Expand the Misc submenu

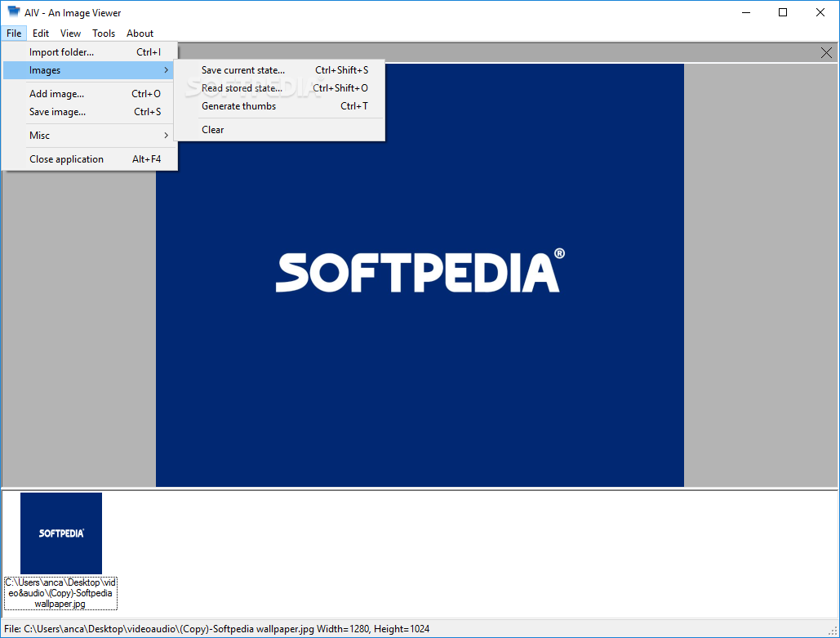tap(89, 136)
